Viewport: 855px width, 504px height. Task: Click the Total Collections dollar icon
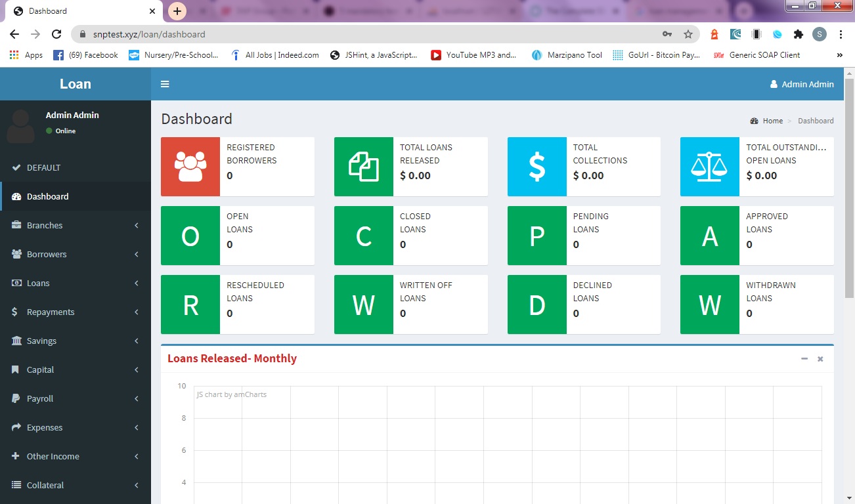tap(537, 167)
